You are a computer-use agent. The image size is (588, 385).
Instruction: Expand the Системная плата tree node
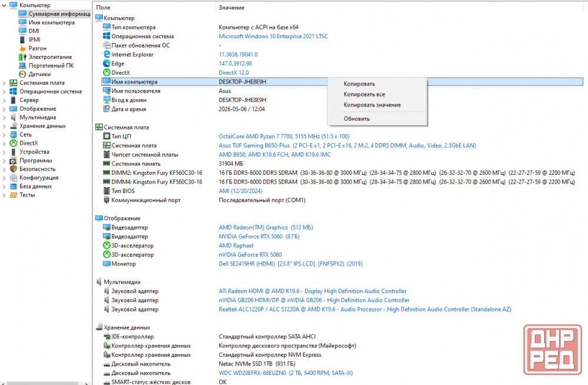[x=4, y=83]
